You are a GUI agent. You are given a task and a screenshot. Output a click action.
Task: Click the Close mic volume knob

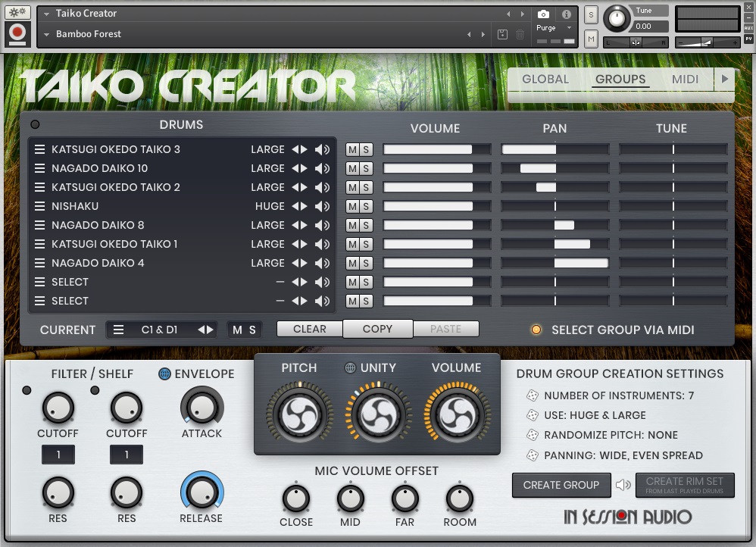coord(296,499)
